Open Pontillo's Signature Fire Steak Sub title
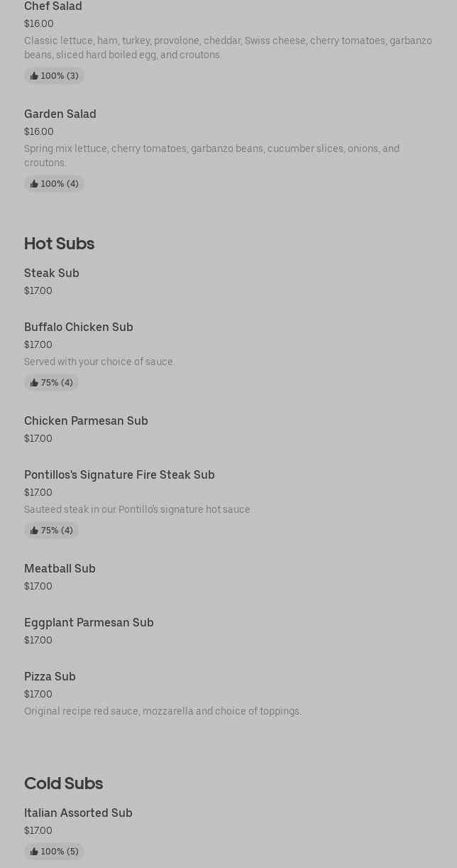 click(119, 475)
